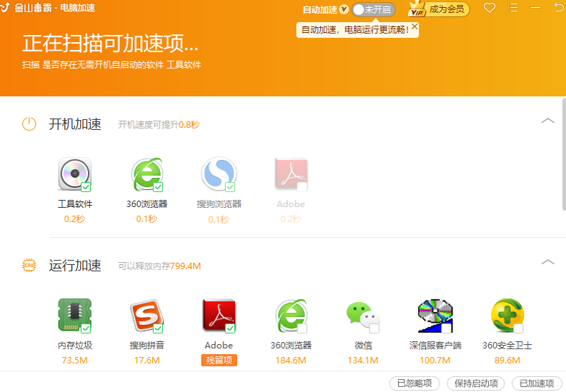Uncheck the 内存垃圾 checkbox
The height and width of the screenshot is (392, 566).
(86, 328)
